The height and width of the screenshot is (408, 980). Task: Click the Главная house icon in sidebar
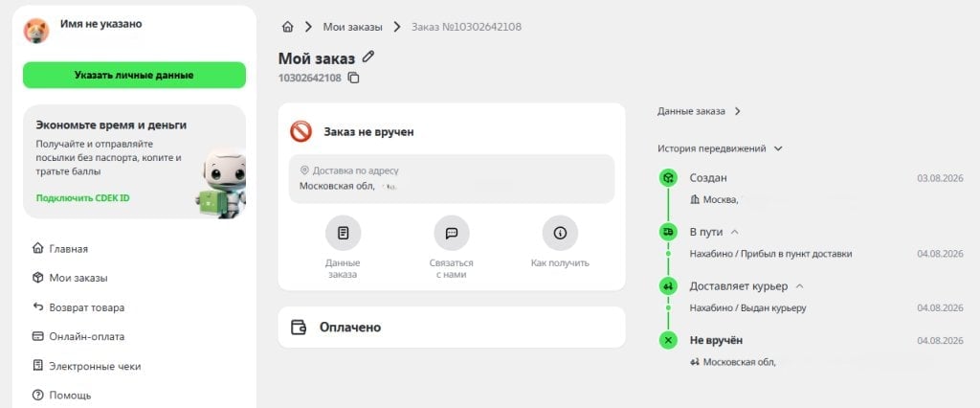pos(38,248)
